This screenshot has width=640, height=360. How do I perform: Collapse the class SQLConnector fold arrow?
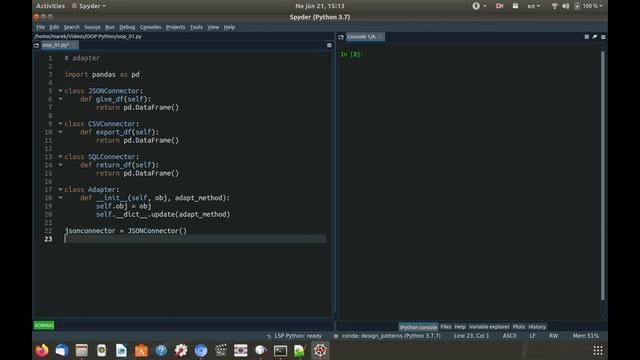tap(60, 156)
